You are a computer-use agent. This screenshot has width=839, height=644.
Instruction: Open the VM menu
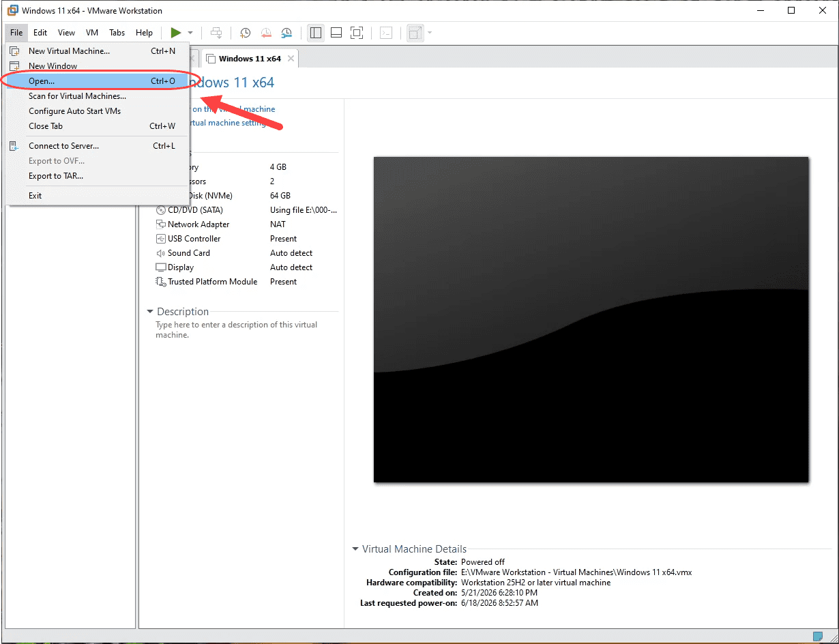point(92,33)
